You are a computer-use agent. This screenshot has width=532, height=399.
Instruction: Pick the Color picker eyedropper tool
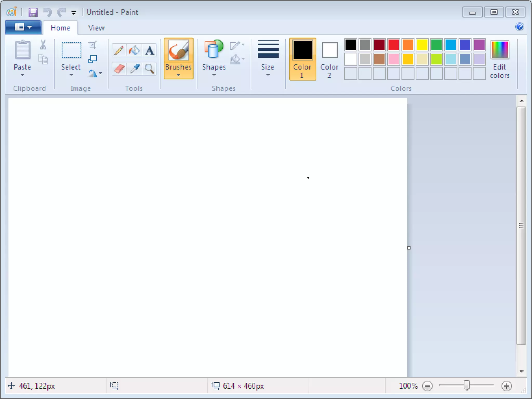(x=134, y=69)
